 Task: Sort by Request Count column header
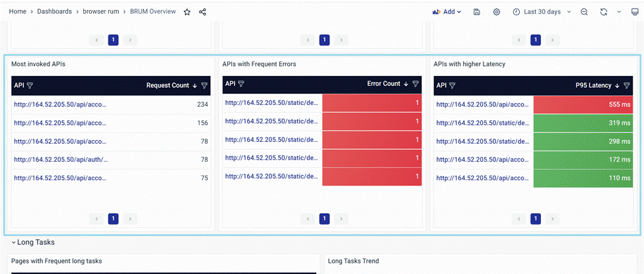click(167, 86)
